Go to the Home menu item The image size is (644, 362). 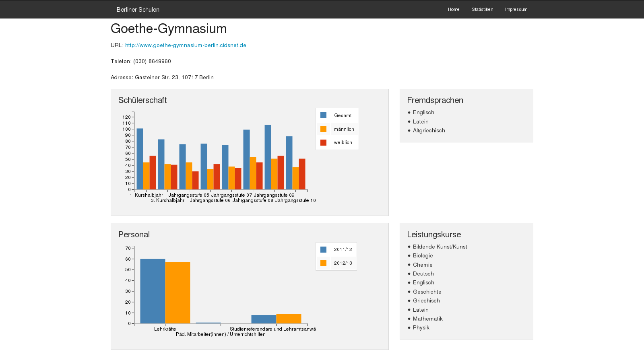tap(454, 9)
